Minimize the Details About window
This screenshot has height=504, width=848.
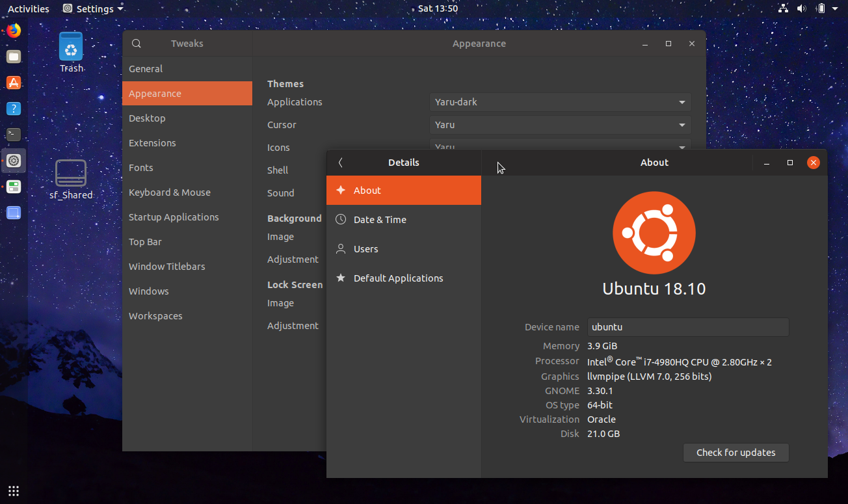767,163
